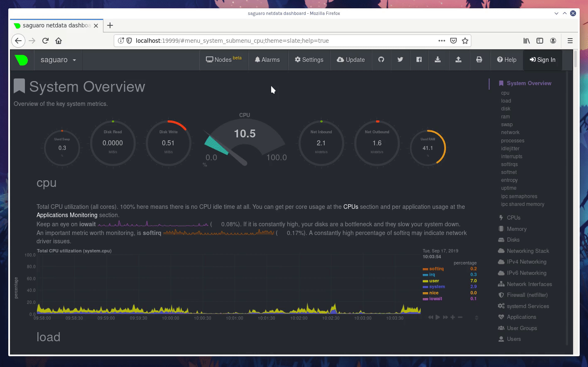The height and width of the screenshot is (367, 588).
Task: Jump to ipc semaphores in sidebar
Action: 519,196
